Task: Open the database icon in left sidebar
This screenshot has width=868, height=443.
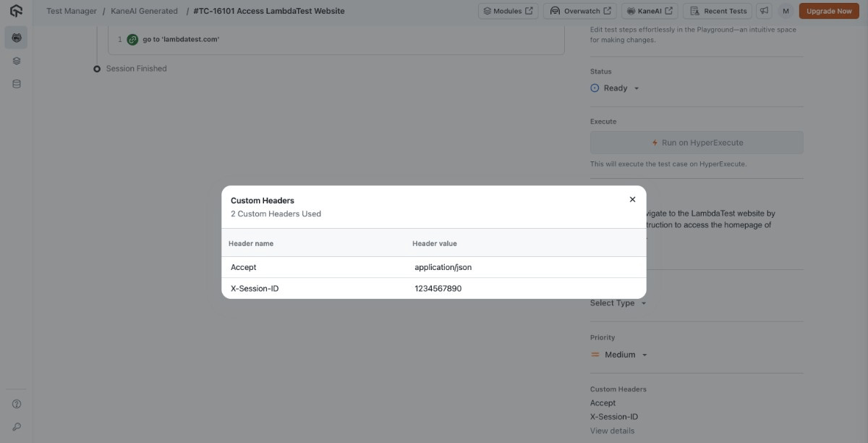Action: (x=16, y=83)
